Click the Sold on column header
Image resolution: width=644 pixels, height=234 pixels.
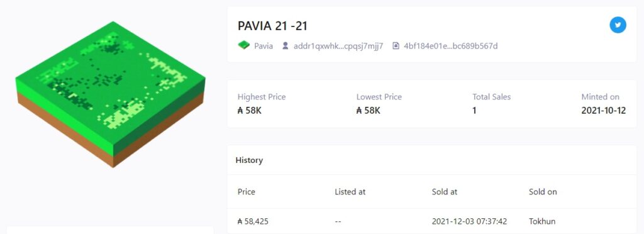[543, 192]
